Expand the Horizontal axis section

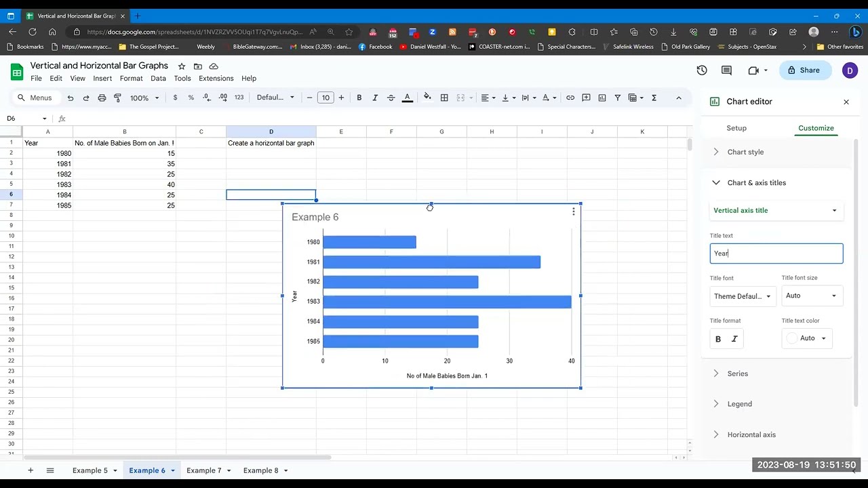tap(776, 434)
